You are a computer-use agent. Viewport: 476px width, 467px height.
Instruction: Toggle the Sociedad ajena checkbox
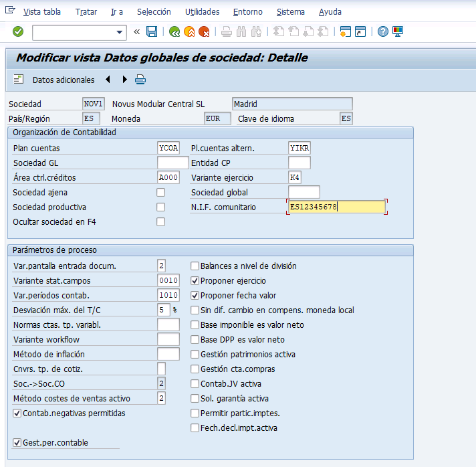click(161, 192)
